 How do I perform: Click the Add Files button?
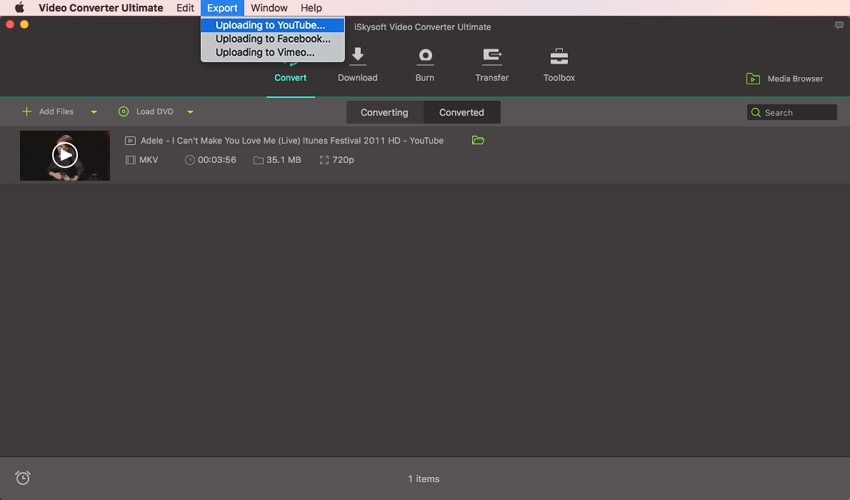point(48,112)
